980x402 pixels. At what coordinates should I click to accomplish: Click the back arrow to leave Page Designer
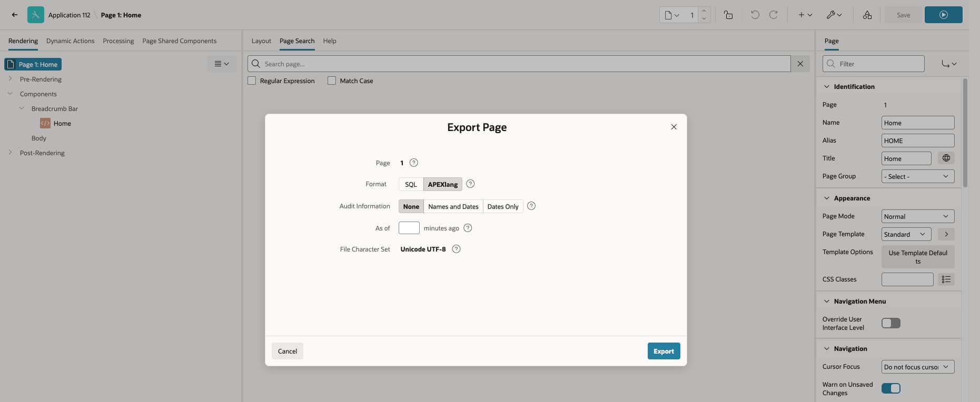[15, 15]
